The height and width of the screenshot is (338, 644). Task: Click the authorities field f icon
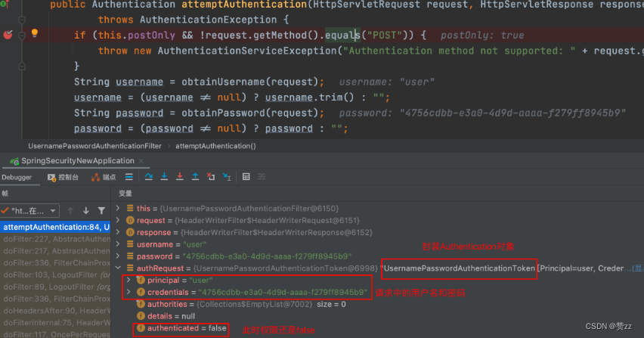point(141,304)
